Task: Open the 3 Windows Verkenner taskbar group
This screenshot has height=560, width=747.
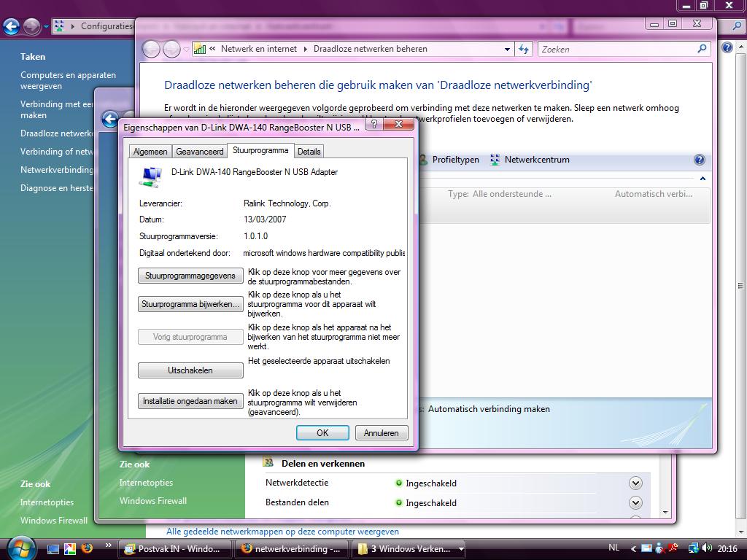Action: tap(409, 549)
